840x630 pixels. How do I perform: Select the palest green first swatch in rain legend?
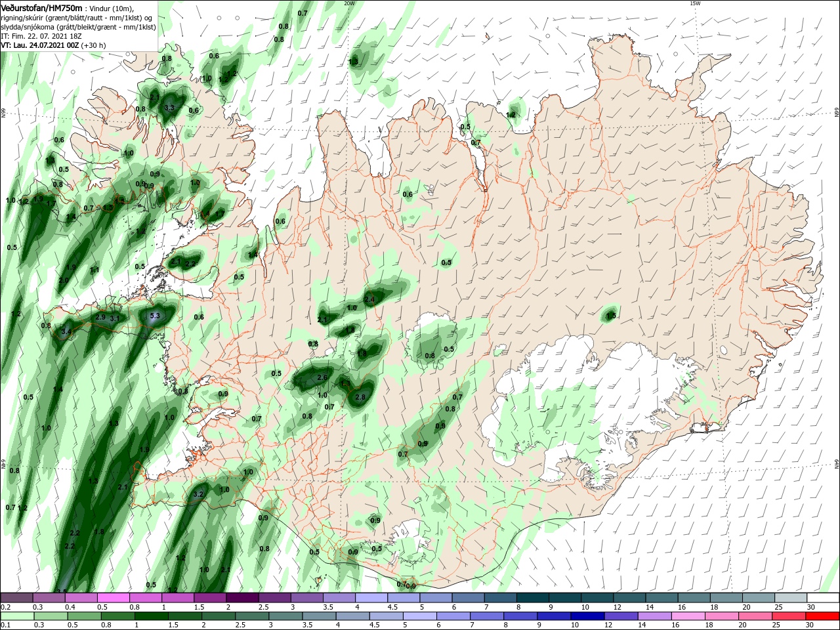[x=16, y=616]
